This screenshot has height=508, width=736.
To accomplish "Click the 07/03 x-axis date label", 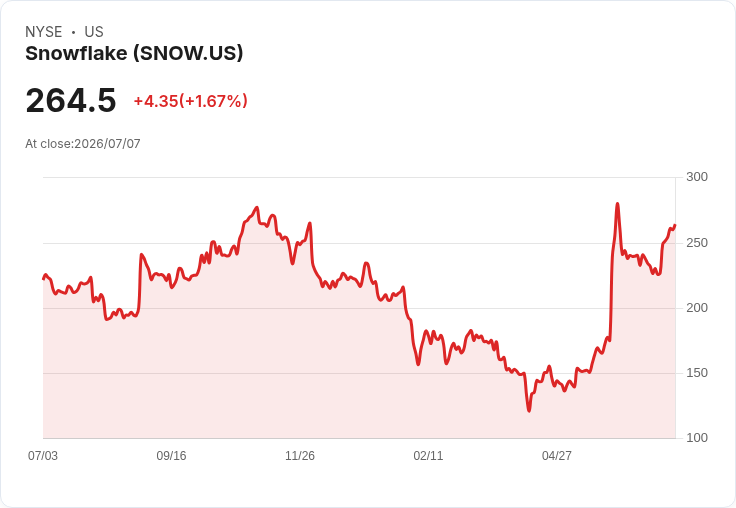I will point(43,455).
